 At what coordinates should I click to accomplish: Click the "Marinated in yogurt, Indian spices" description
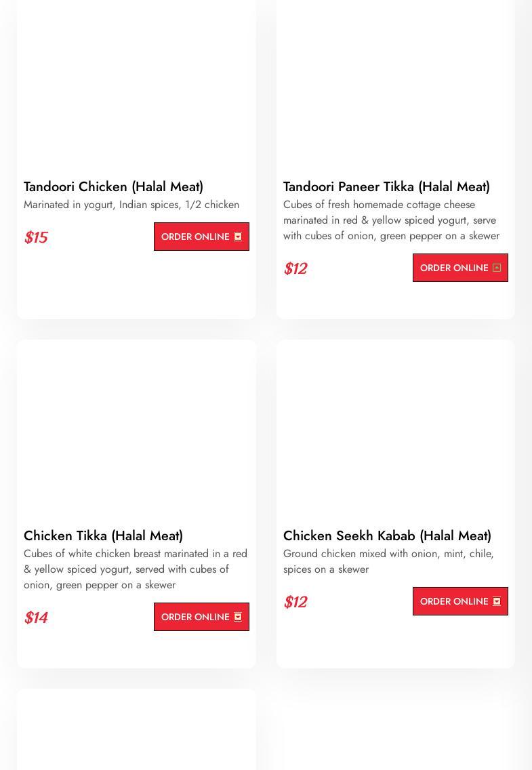click(131, 205)
